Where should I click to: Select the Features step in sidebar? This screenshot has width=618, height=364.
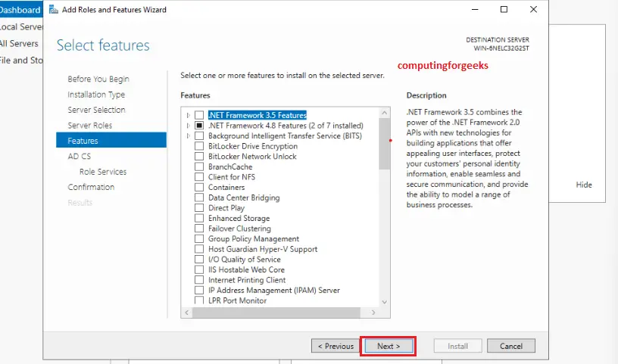pos(111,140)
